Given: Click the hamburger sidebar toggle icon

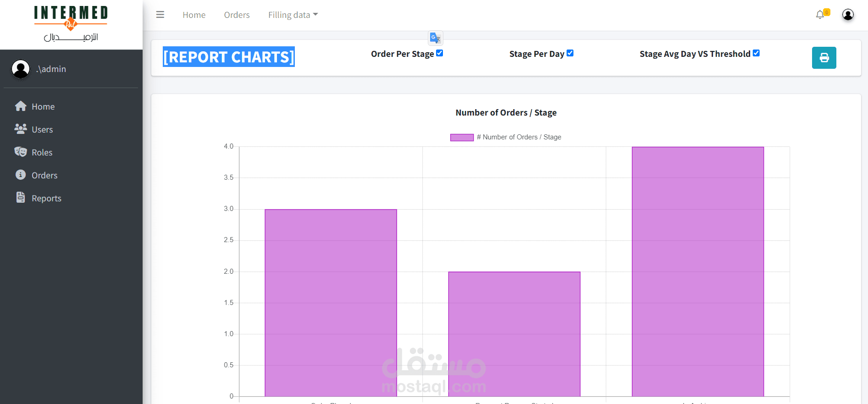Looking at the screenshot, I should point(160,15).
